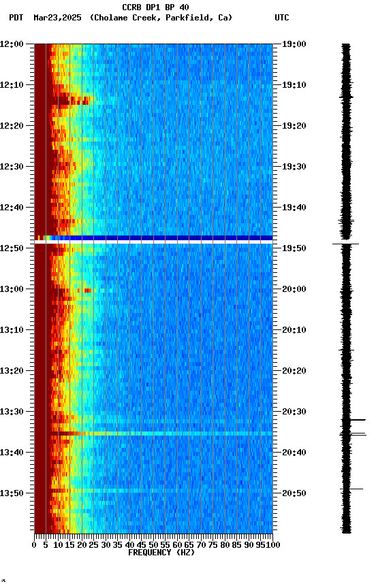This screenshot has width=376, height=588.
Task: Click the date label 'Mar23,2025'
Action: tap(57, 18)
